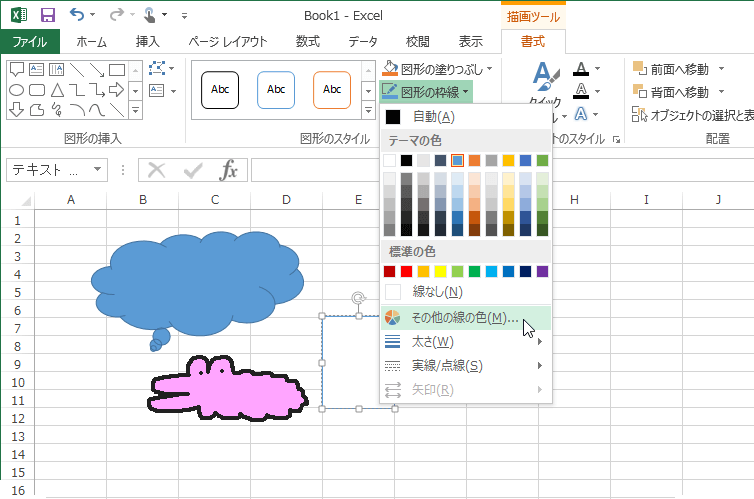Pick the scribble freeform shape

tap(57, 110)
